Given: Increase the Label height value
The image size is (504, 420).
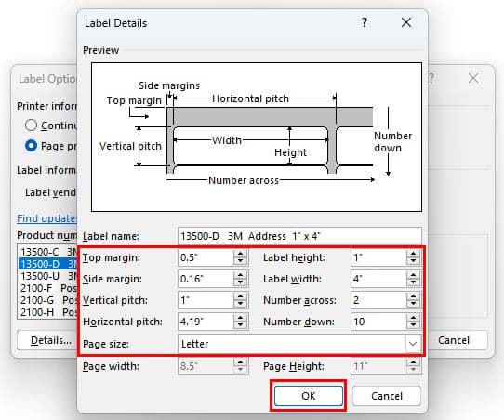Looking at the screenshot, I should [x=414, y=254].
